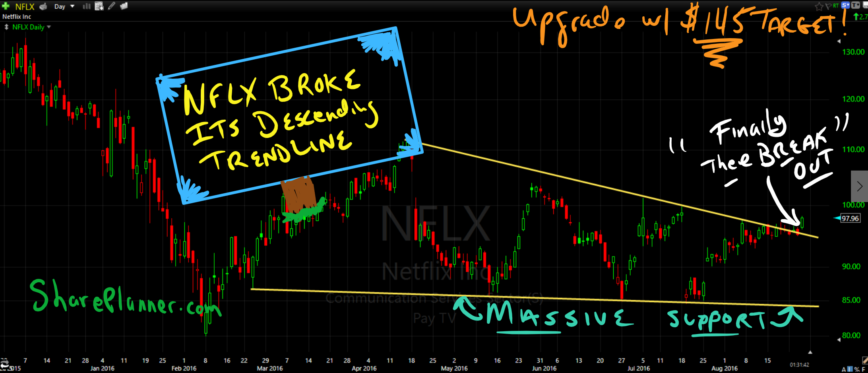
Task: Open the Day timeframe dropdown
Action: 64,6
